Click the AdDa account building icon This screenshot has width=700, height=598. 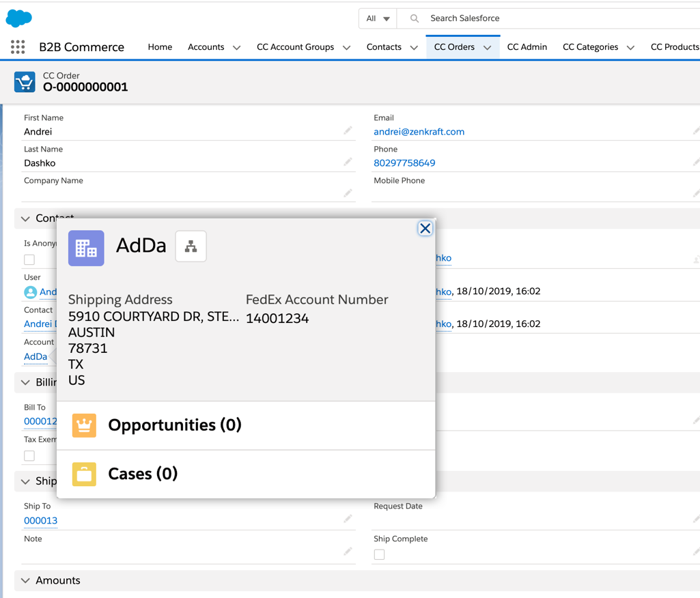coord(86,248)
